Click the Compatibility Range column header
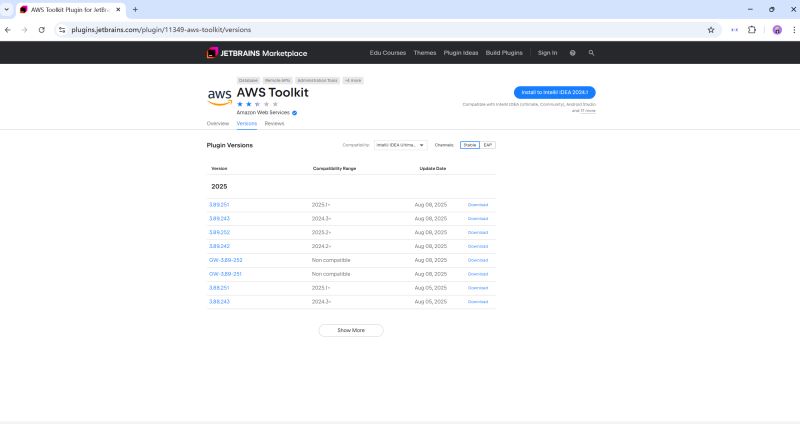This screenshot has width=800, height=424. click(x=334, y=168)
